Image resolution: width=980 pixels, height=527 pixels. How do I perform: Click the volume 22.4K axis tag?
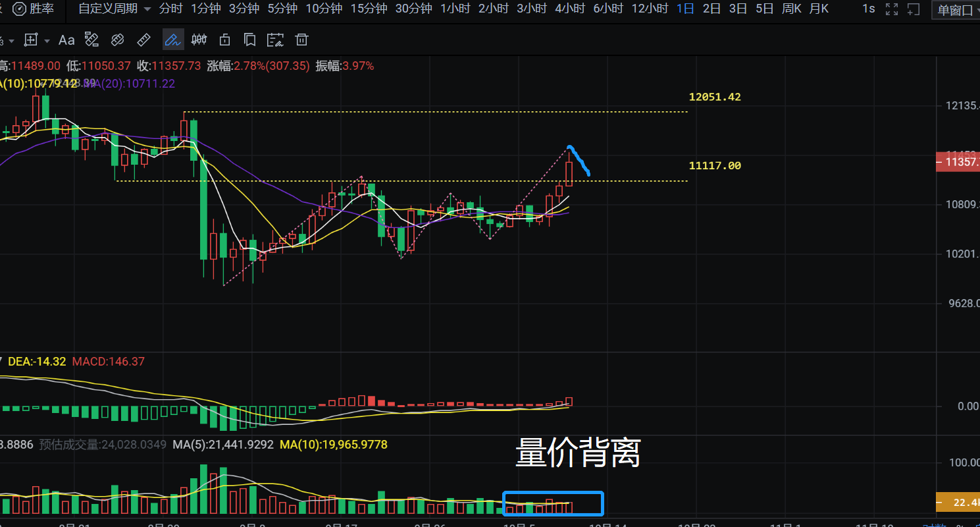click(x=958, y=503)
